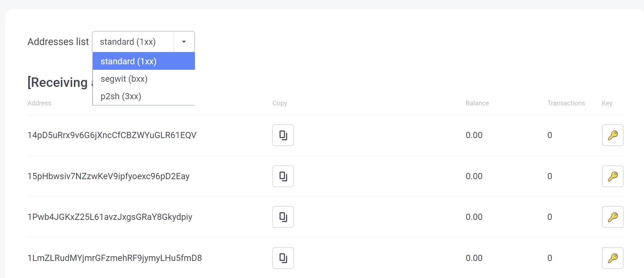Select standard (1xx) option

click(144, 61)
